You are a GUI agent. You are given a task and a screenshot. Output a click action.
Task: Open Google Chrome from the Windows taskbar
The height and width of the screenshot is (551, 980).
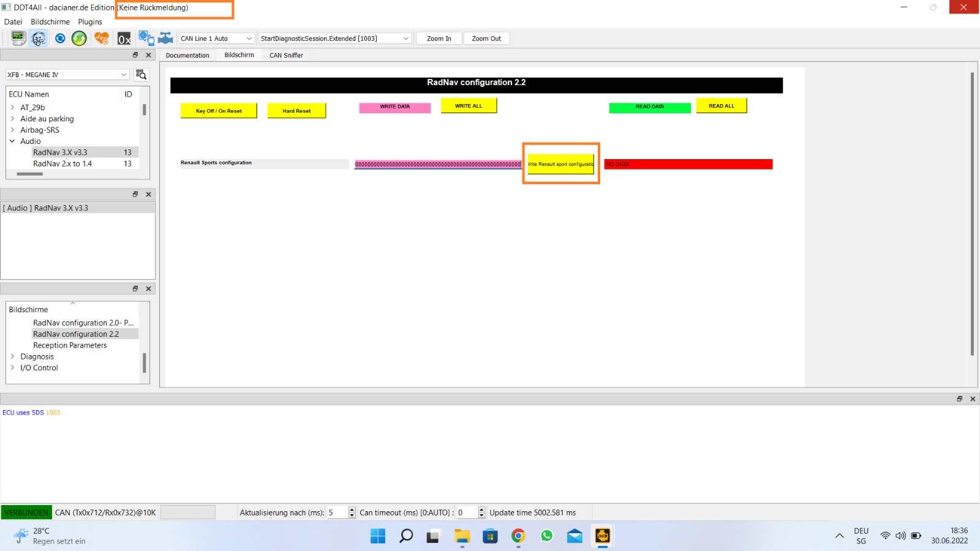pyautogui.click(x=518, y=536)
